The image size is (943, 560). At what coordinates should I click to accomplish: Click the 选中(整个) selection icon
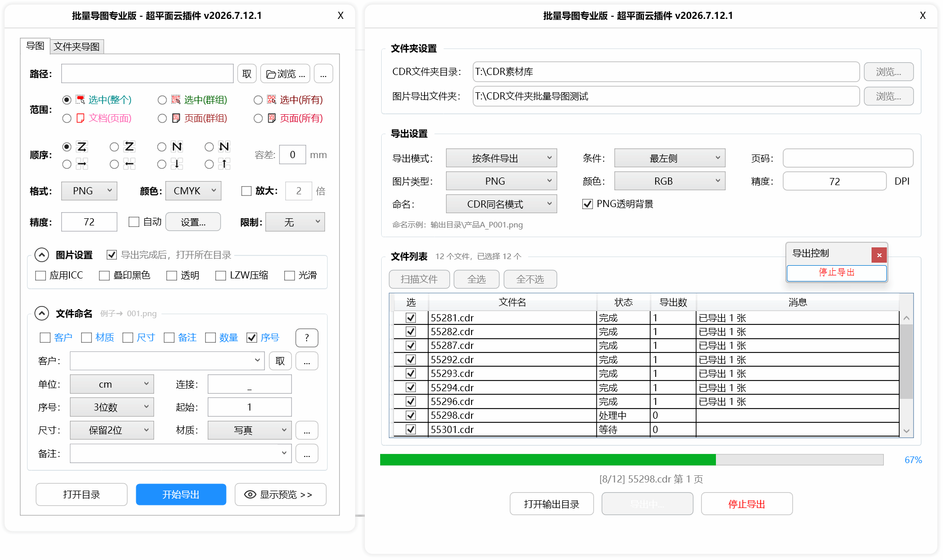tap(81, 99)
